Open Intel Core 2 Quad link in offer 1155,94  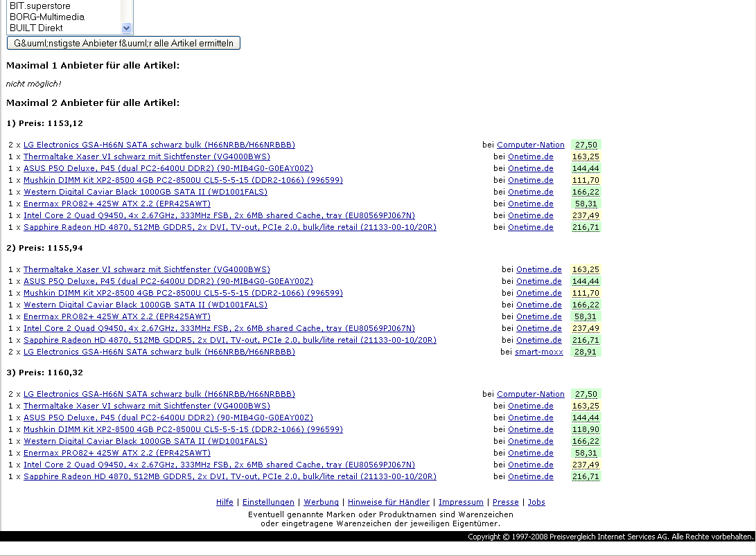[x=220, y=329]
